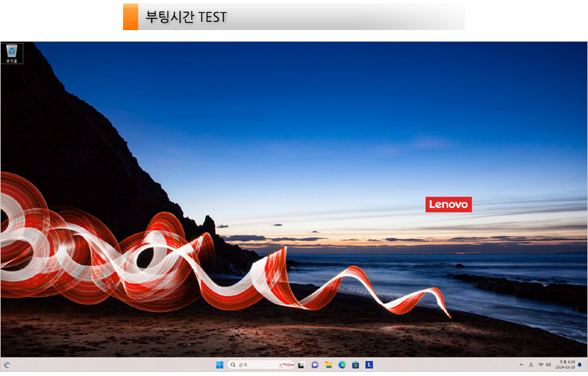Expand the hidden system tray icons chevron
The width and height of the screenshot is (588, 376).
coord(521,365)
